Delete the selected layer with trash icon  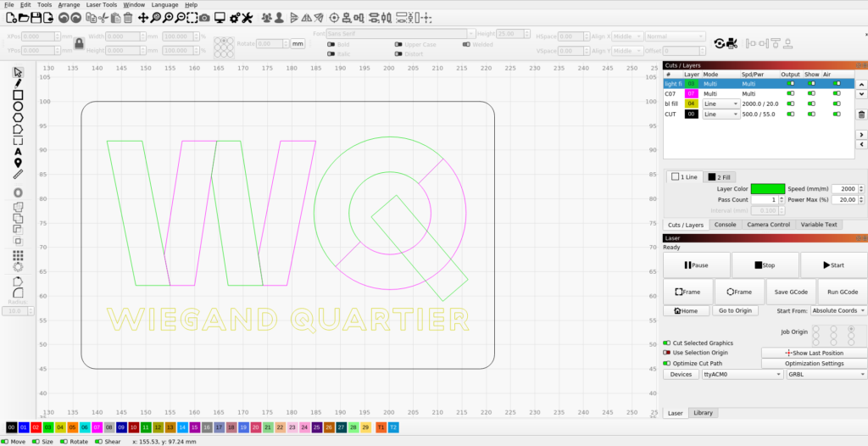pos(861,114)
